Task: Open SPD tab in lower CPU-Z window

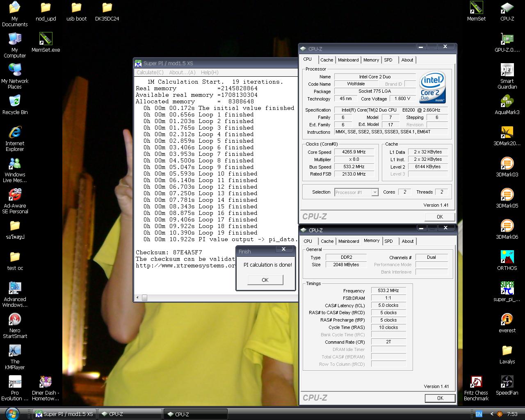Action: pos(388,241)
